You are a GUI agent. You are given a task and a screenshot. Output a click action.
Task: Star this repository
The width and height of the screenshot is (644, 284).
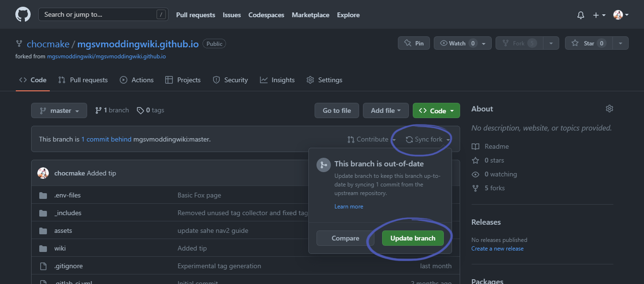[588, 43]
